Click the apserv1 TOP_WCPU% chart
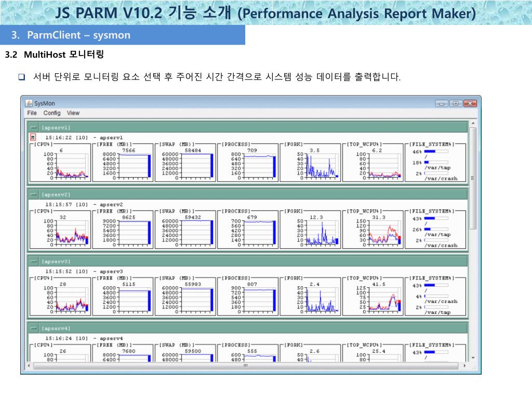This screenshot has height=399, width=532. [373, 163]
